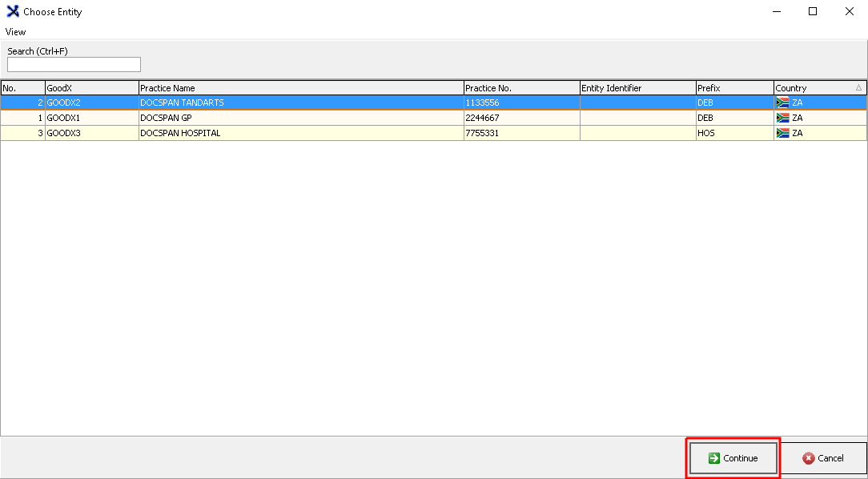Click the Entity Identifier column header

pos(637,88)
